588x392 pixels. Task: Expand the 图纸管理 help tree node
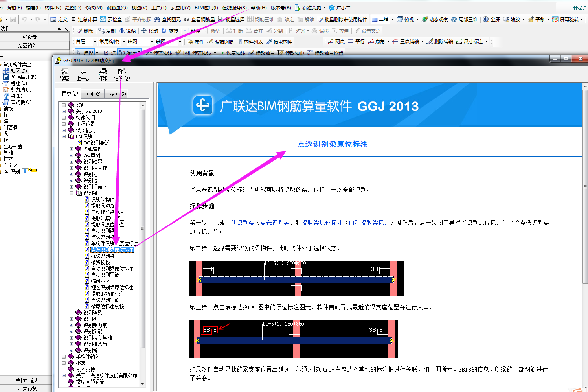pyautogui.click(x=72, y=149)
